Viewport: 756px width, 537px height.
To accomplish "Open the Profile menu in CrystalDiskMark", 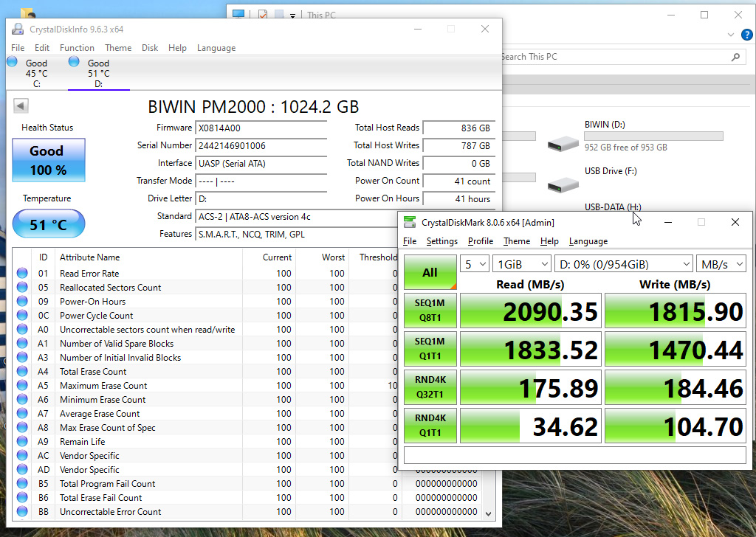I will tap(480, 241).
